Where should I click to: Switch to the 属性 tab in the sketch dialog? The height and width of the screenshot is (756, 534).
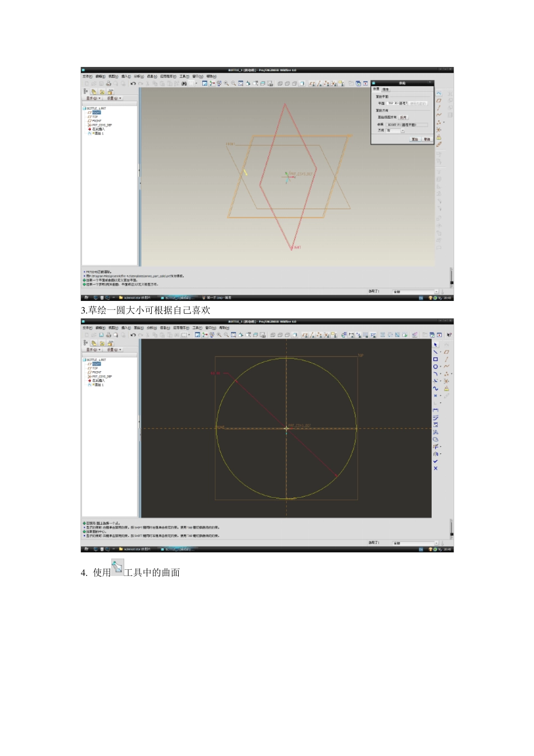point(386,89)
